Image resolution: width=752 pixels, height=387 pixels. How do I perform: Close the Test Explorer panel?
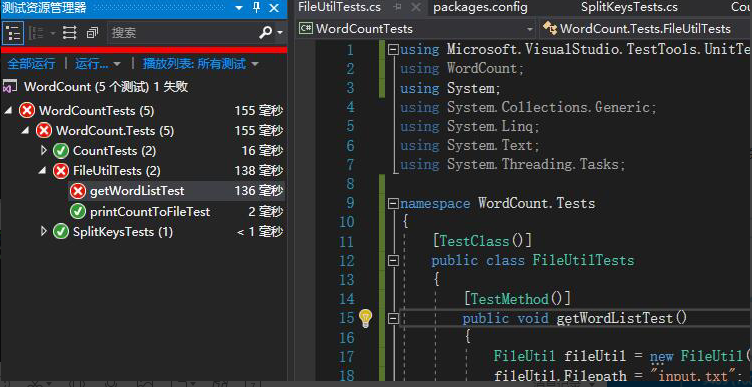tap(274, 8)
